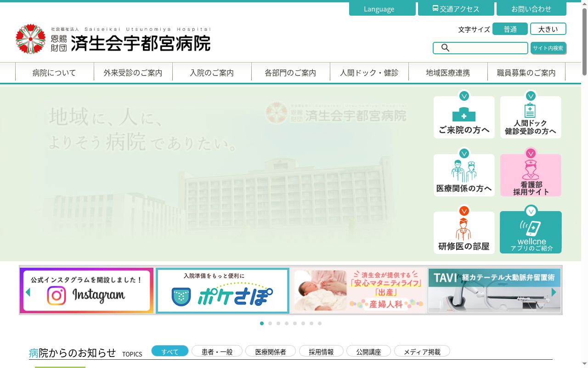Select the fourth carousel dot
This screenshot has width=588, height=368.
click(x=287, y=323)
